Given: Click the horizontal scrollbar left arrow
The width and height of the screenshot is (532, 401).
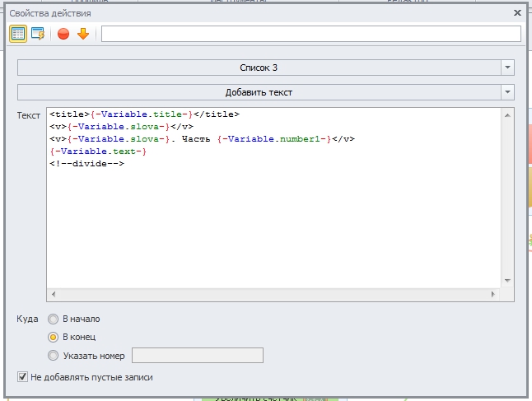Looking at the screenshot, I should [x=54, y=294].
